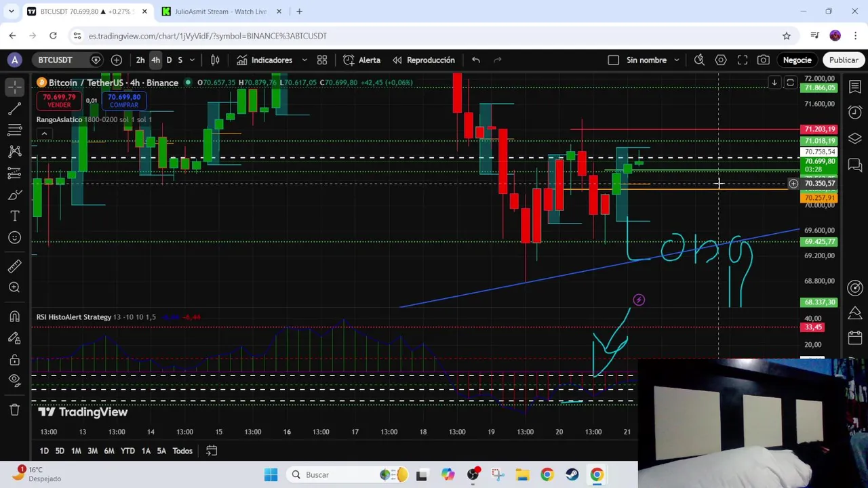Bookmark this page with the star icon
The height and width of the screenshot is (488, 868).
[787, 36]
